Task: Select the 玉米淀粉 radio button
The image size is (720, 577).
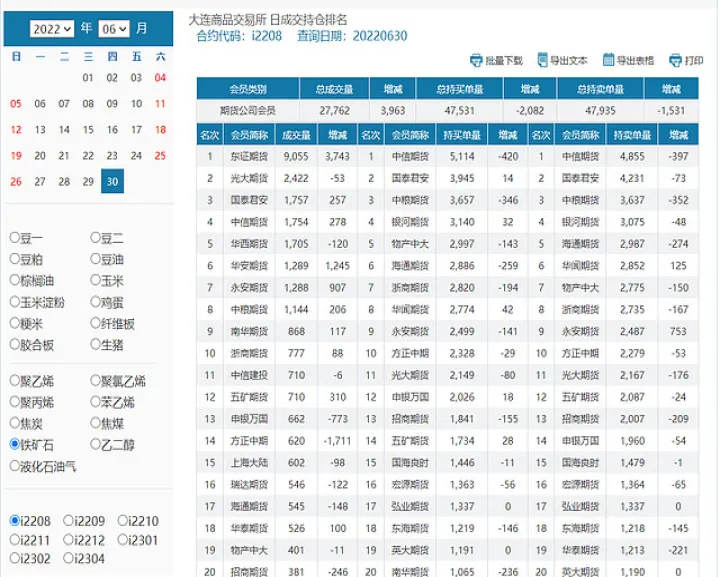Action: (x=15, y=302)
